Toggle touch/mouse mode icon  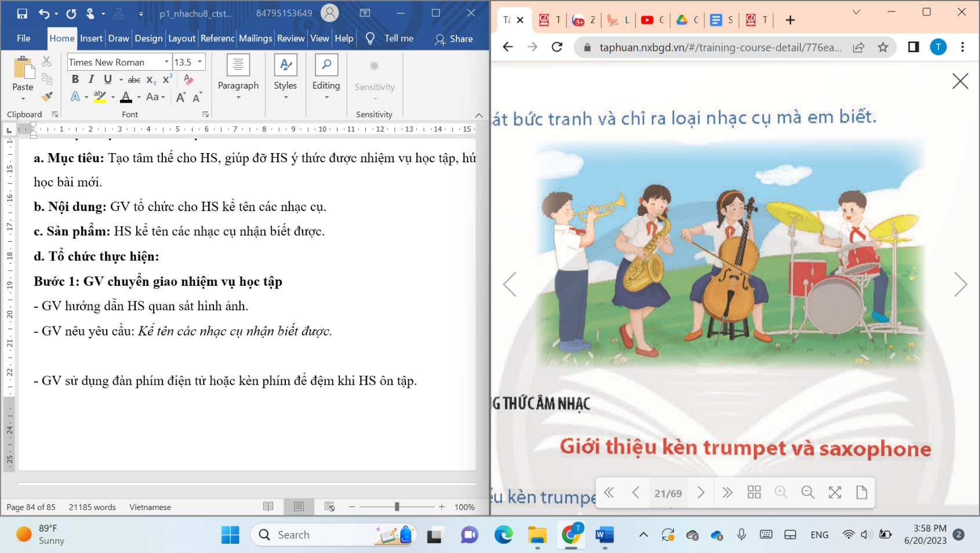[x=90, y=13]
